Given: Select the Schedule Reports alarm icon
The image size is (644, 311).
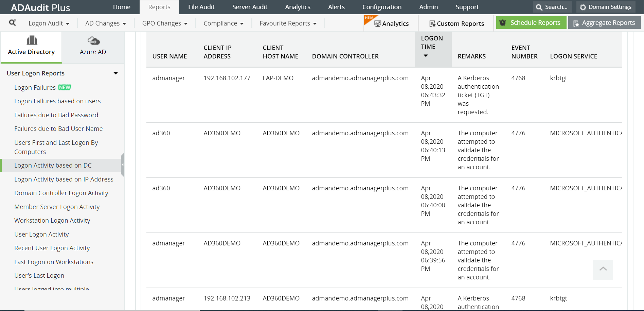Looking at the screenshot, I should tap(502, 22).
